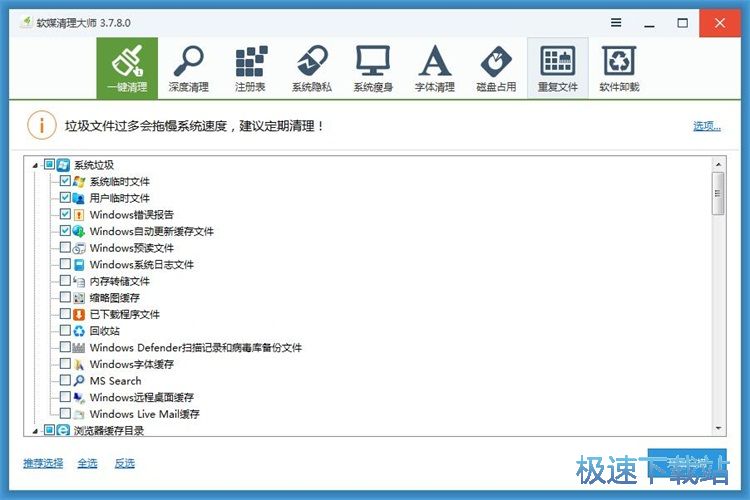Click the MS Search magnifier icon
The width and height of the screenshot is (750, 500).
[79, 381]
